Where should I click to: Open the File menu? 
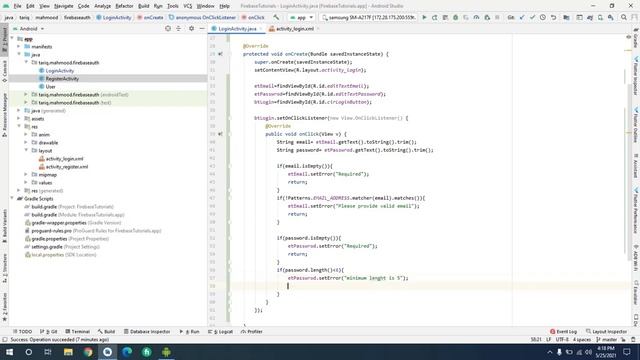(x=17, y=6)
